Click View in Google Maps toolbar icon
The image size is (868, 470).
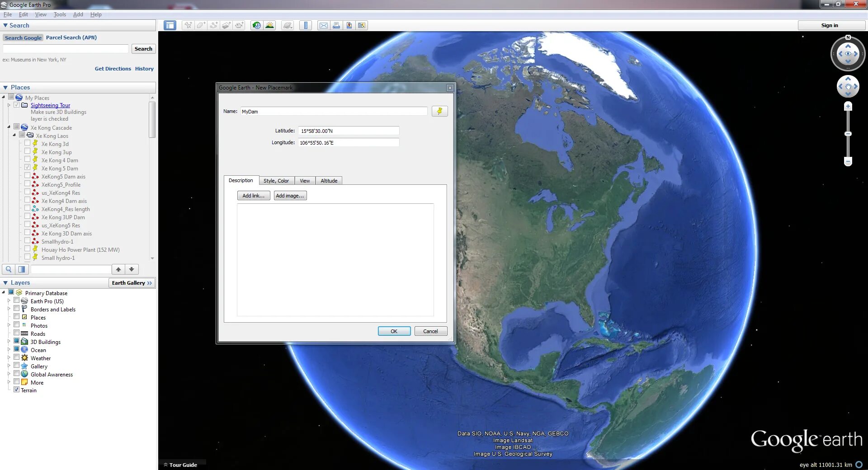pos(362,25)
